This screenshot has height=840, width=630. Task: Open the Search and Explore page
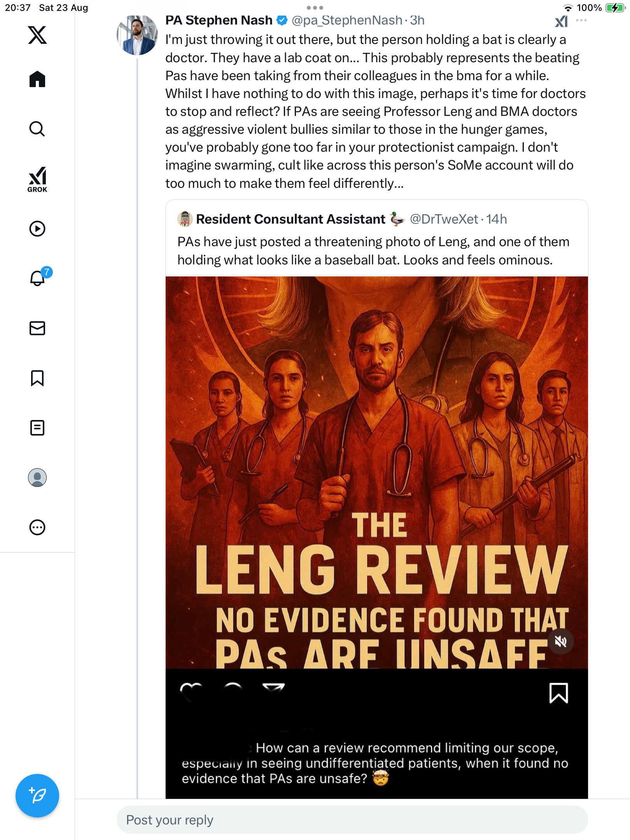pyautogui.click(x=37, y=129)
